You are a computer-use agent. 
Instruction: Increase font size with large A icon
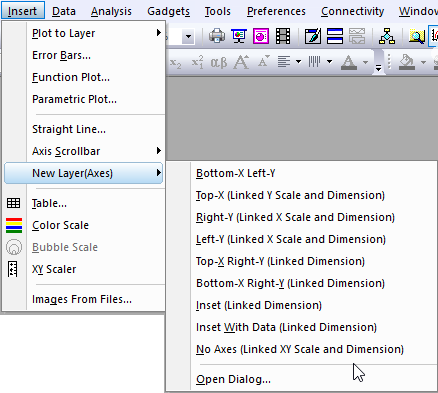point(241,62)
